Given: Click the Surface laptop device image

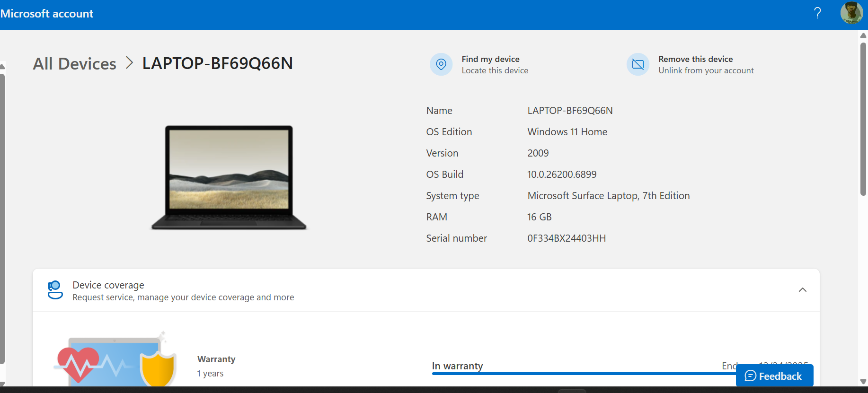Looking at the screenshot, I should 229,177.
